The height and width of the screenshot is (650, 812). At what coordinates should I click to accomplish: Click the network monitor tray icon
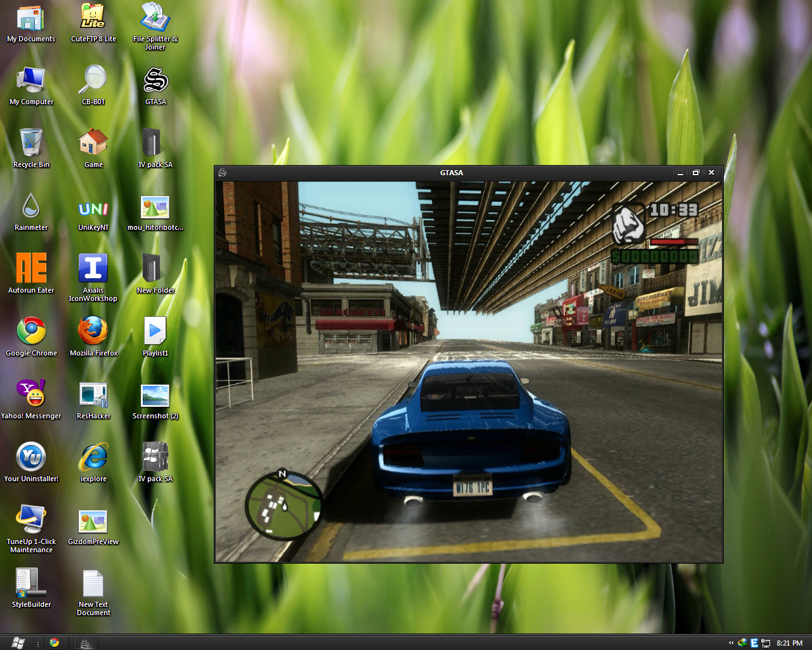point(766,643)
